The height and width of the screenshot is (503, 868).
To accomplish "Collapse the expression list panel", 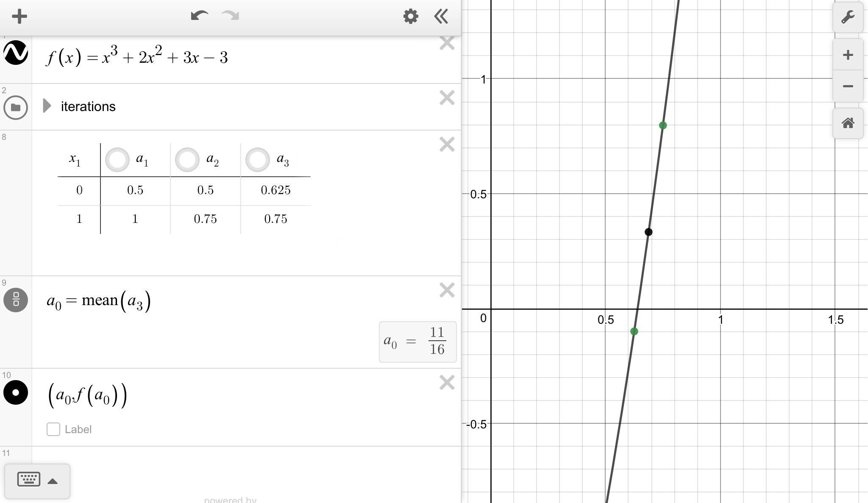I will [441, 17].
